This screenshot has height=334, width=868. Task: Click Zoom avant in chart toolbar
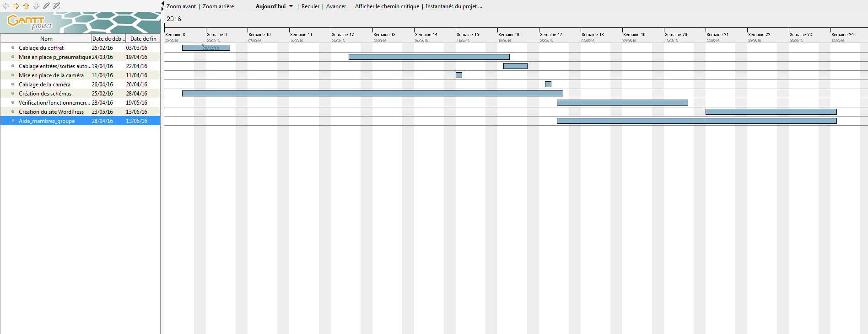181,6
